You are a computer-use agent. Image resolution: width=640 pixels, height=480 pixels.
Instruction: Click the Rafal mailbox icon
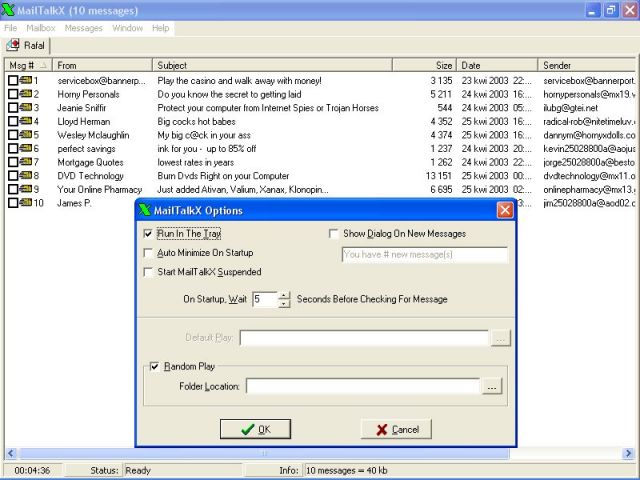13,45
